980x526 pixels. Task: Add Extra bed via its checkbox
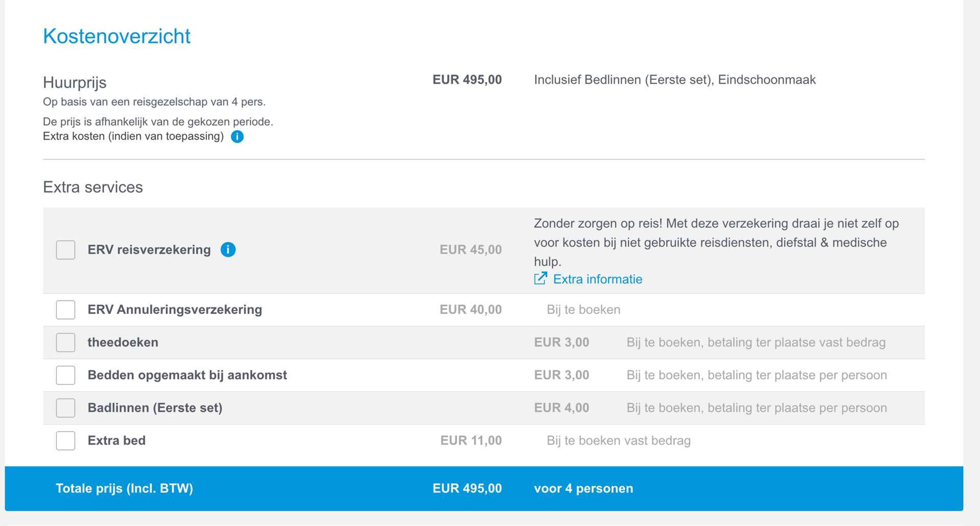click(65, 441)
